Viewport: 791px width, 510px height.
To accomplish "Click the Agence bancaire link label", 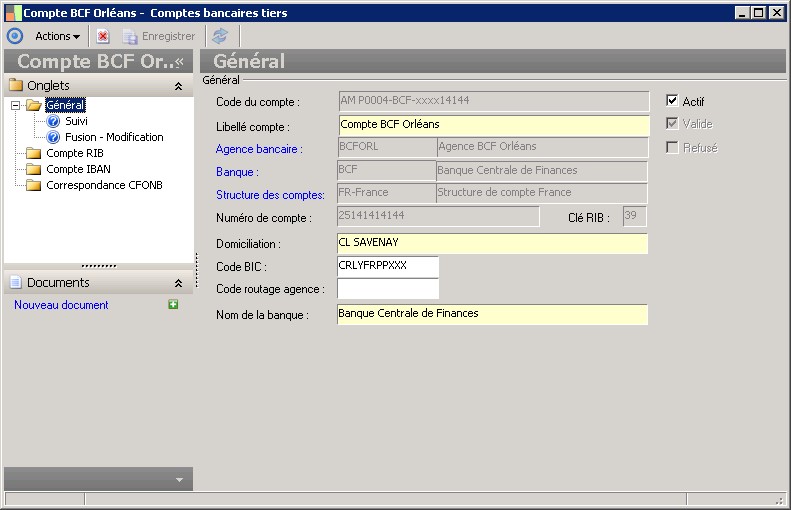I will tap(259, 148).
